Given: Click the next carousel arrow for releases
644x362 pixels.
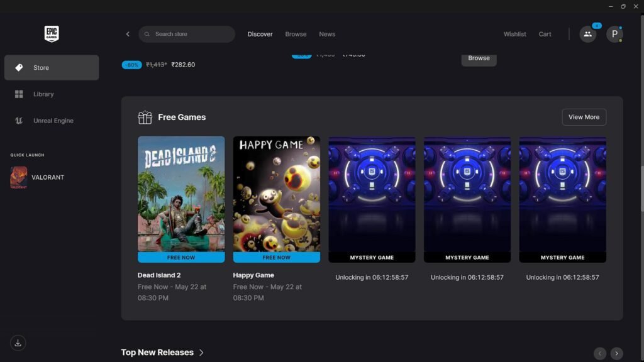Looking at the screenshot, I should [x=616, y=353].
